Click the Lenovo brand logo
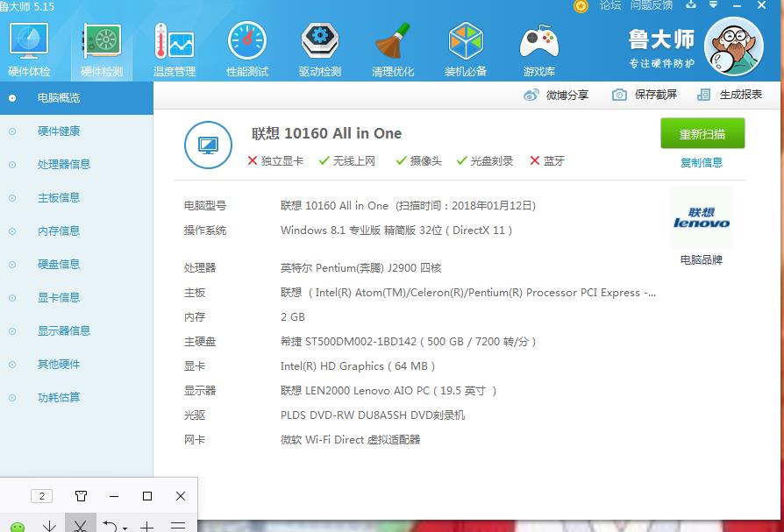Viewport: 784px width, 532px height. pos(701,217)
